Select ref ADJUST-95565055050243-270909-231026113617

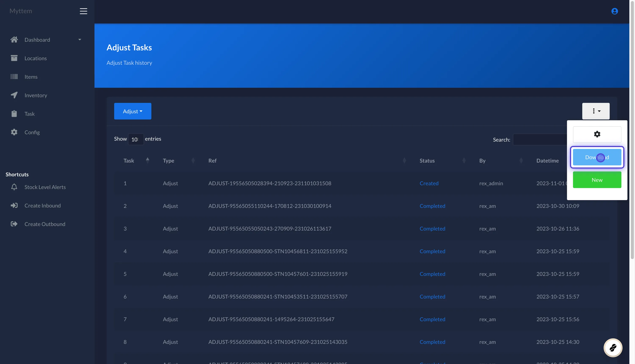(x=270, y=228)
